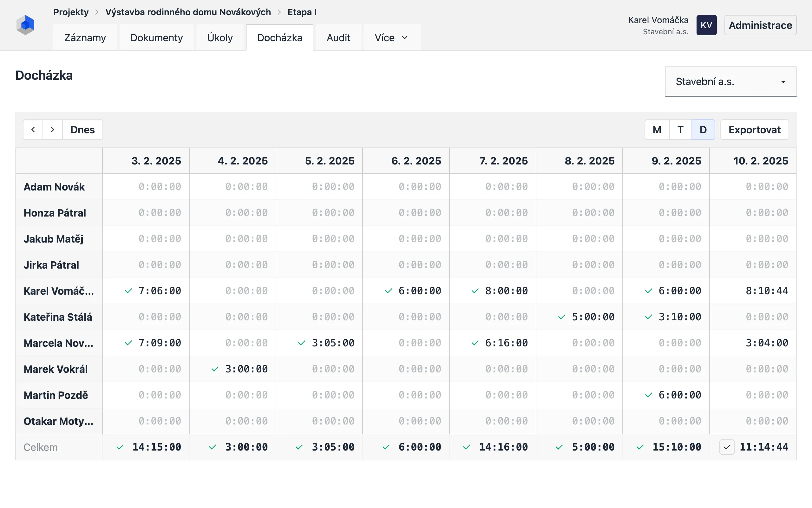Image resolution: width=812 pixels, height=508 pixels.
Task: Click total checkmark for 6. 2. 2025 column
Action: [x=386, y=447]
